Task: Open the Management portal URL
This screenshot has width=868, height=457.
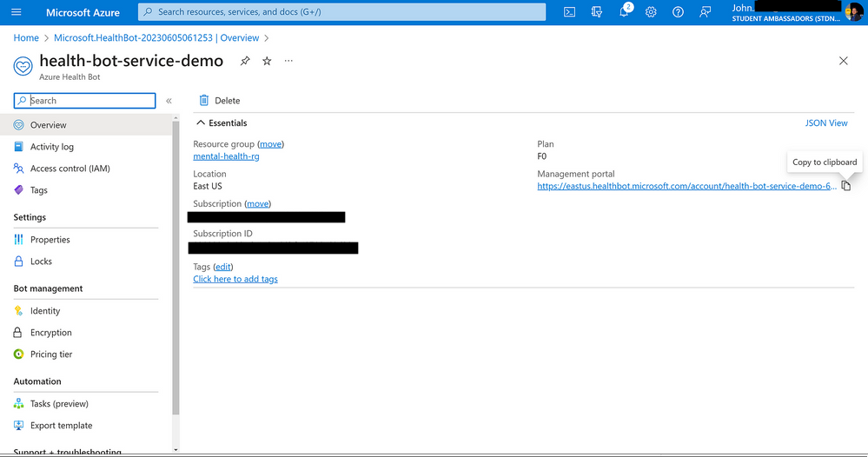Action: (x=686, y=186)
